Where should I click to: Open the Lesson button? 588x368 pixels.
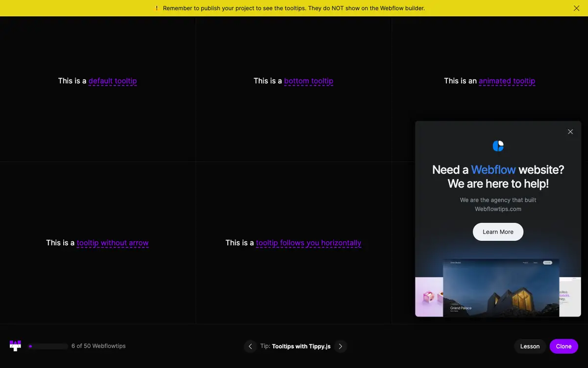tap(530, 346)
